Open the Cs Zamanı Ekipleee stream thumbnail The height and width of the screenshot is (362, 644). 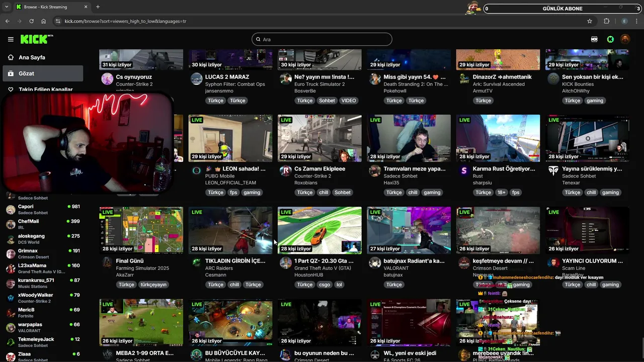coord(319,138)
